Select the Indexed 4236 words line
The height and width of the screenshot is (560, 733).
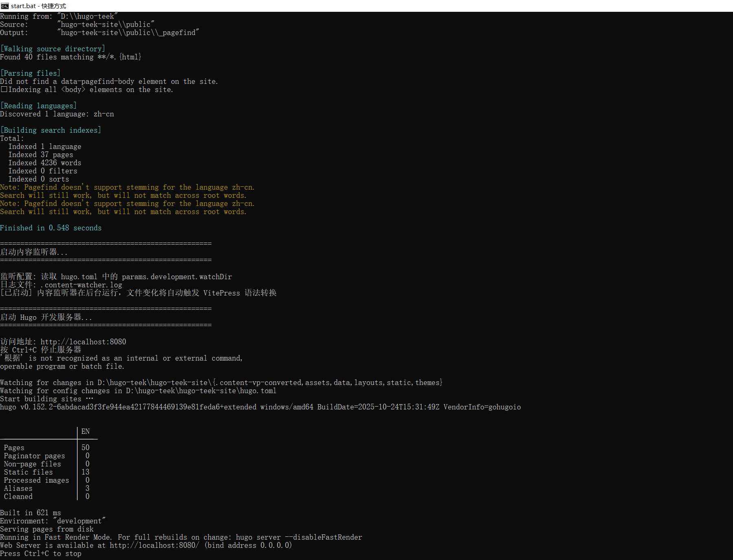pyautogui.click(x=45, y=163)
